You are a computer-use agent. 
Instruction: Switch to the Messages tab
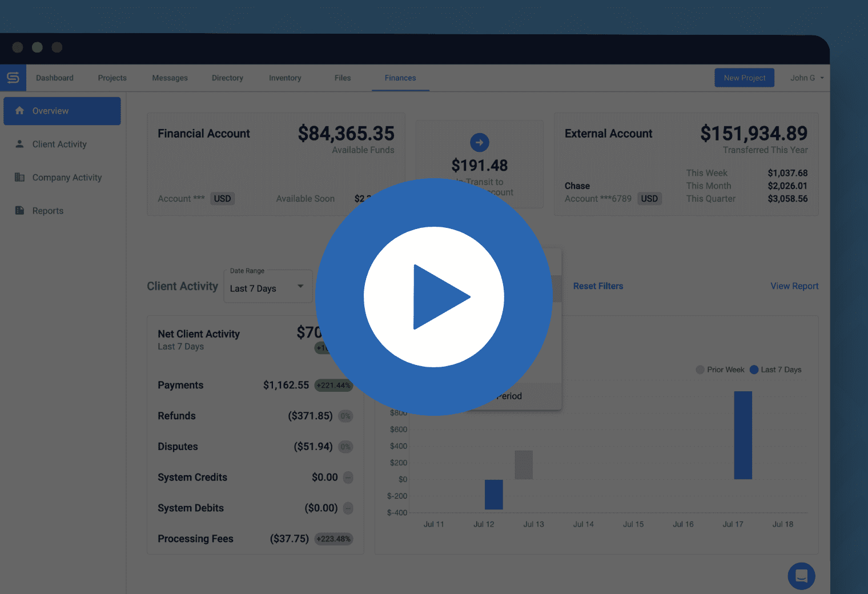[x=170, y=78]
